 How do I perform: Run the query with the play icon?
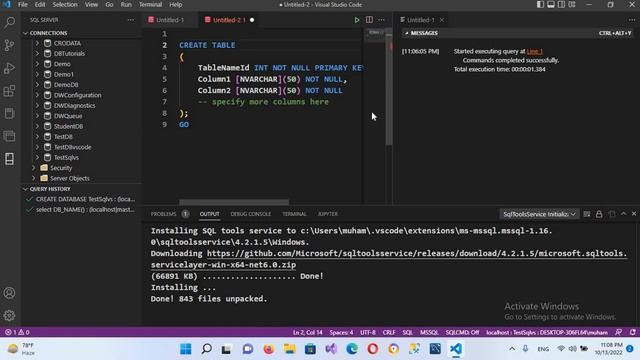coord(357,20)
